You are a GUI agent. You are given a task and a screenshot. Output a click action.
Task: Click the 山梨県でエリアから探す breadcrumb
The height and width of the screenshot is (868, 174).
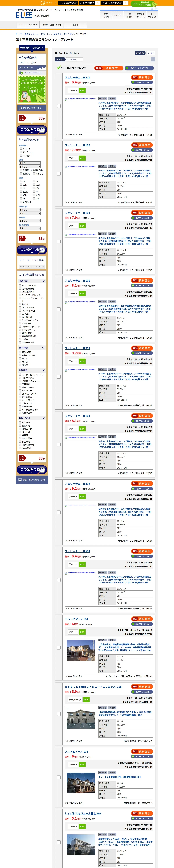tap(62, 34)
